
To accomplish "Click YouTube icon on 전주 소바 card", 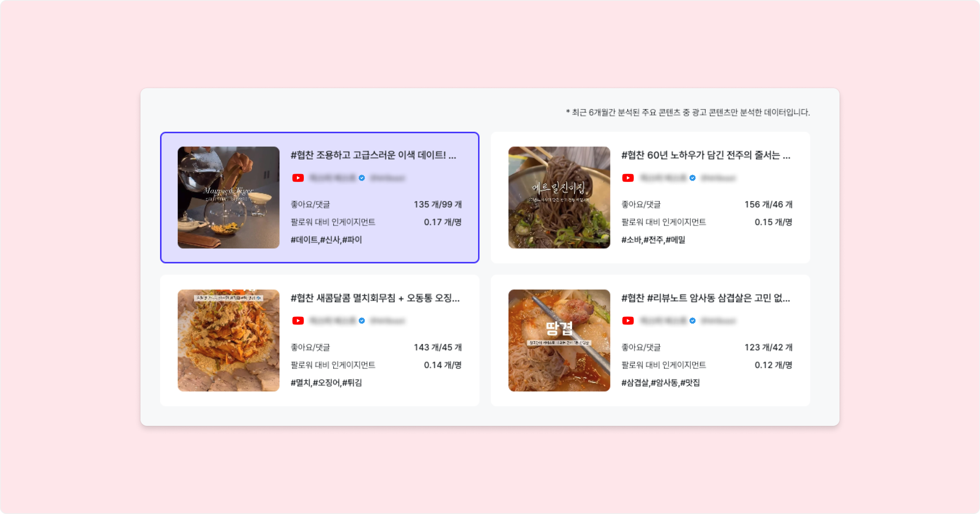I will [628, 178].
